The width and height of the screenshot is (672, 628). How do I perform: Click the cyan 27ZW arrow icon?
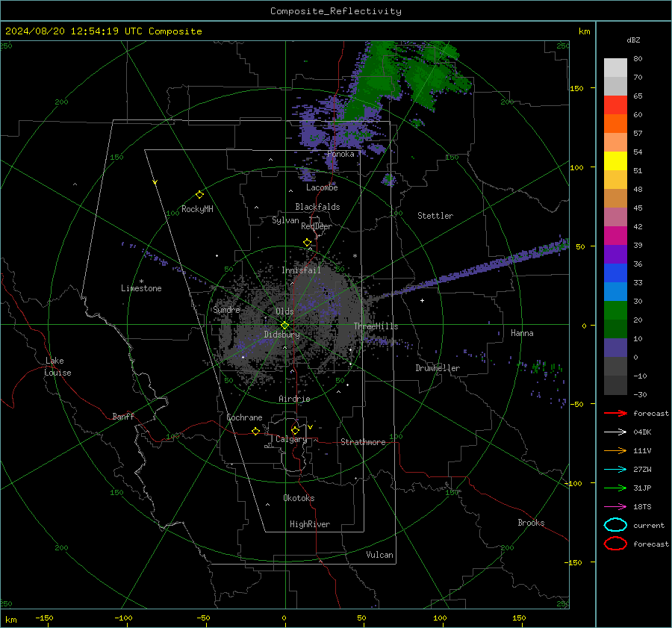(x=615, y=470)
